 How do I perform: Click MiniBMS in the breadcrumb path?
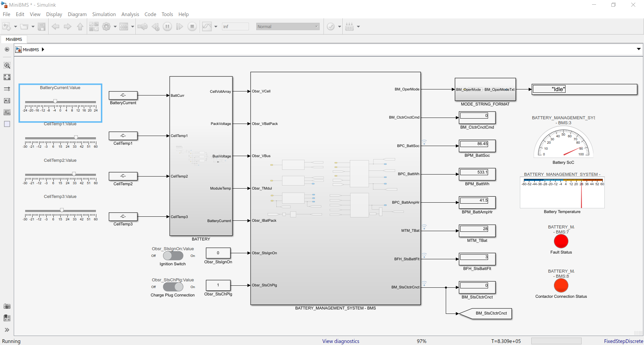[x=31, y=50]
